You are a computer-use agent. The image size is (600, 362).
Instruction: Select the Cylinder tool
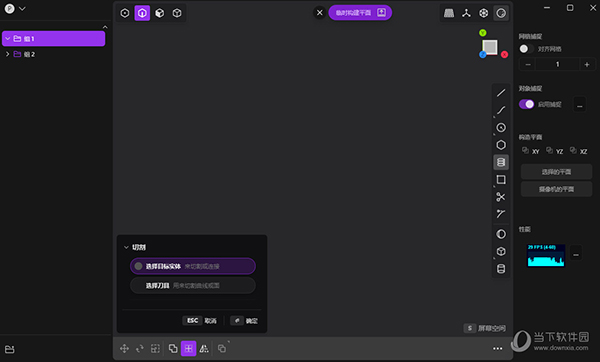(501, 269)
